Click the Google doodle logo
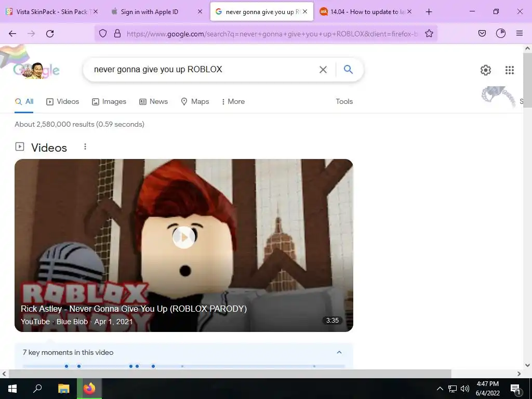Screen dimensions: 532x399 [x=36, y=70]
